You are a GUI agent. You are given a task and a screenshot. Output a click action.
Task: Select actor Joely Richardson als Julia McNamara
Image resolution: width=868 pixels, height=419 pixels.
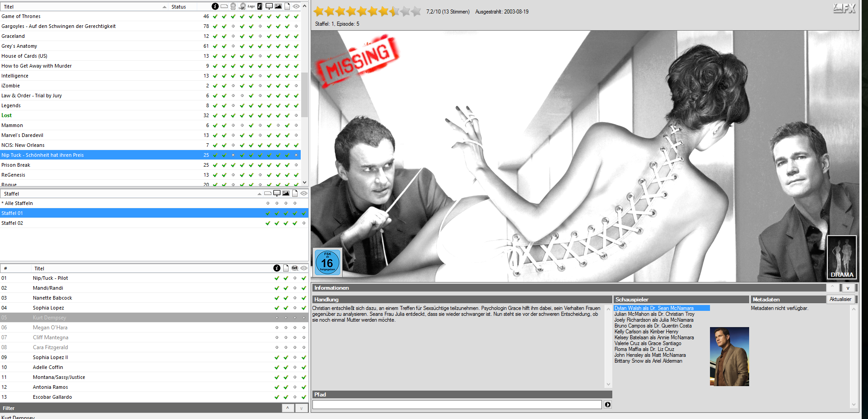point(654,320)
